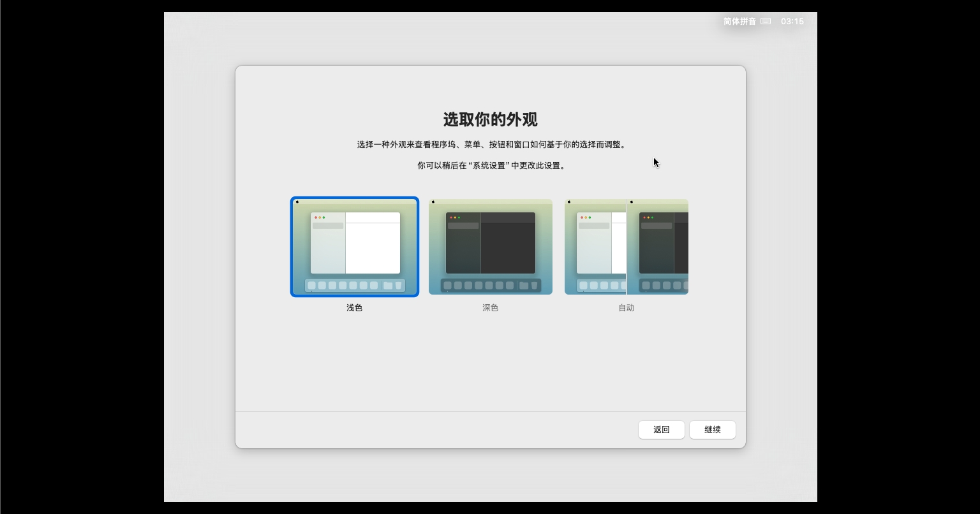980x514 pixels.
Task: Open the 简体拼音 input method menu
Action: [x=739, y=21]
